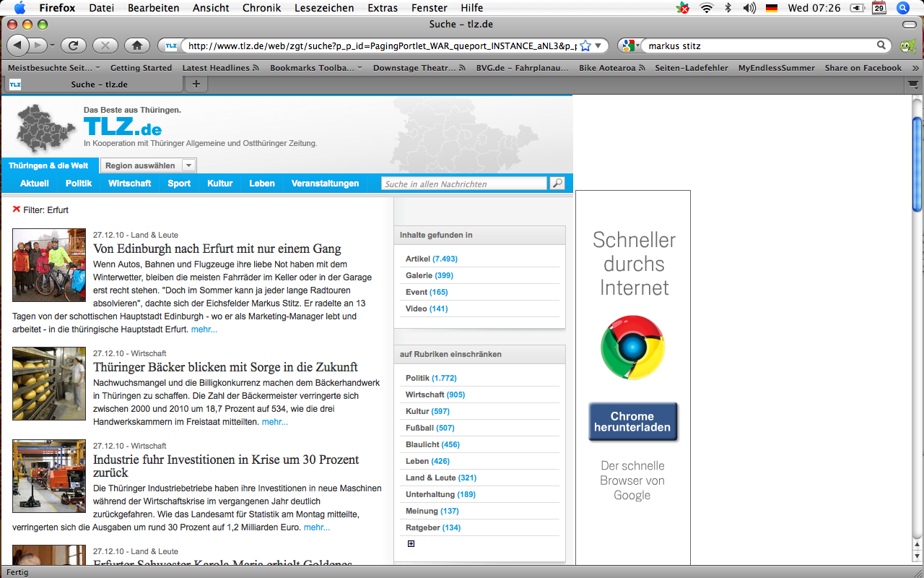Screen dimensions: 924x578
Task: Click the German flag input source icon
Action: click(772, 8)
